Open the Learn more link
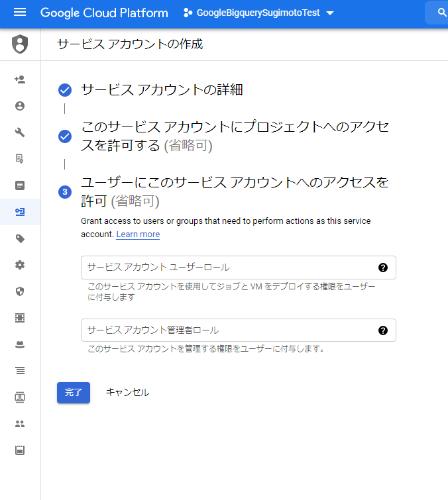The height and width of the screenshot is (500, 448). [x=138, y=234]
